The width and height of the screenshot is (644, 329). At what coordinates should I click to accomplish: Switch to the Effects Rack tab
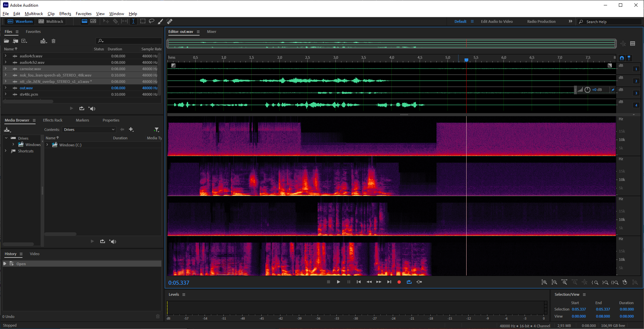(x=53, y=120)
